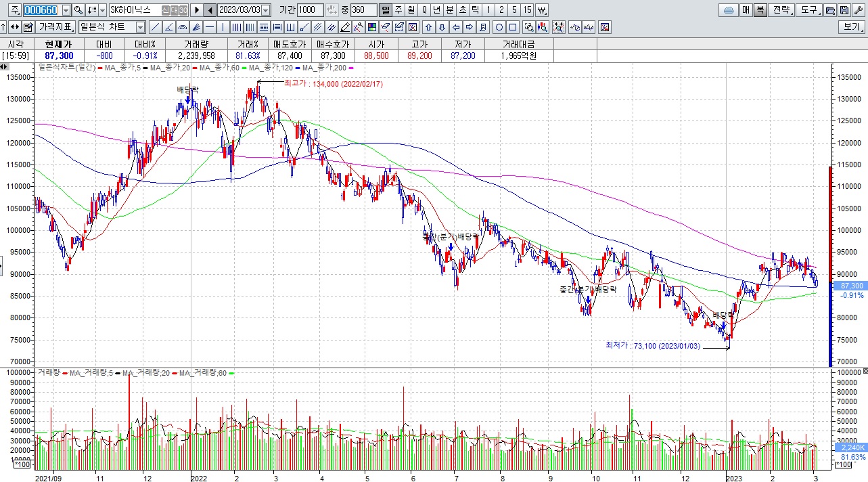This screenshot has height=482, width=868.
Task: Click the wave line chart icon
Action: pyautogui.click(x=589, y=27)
